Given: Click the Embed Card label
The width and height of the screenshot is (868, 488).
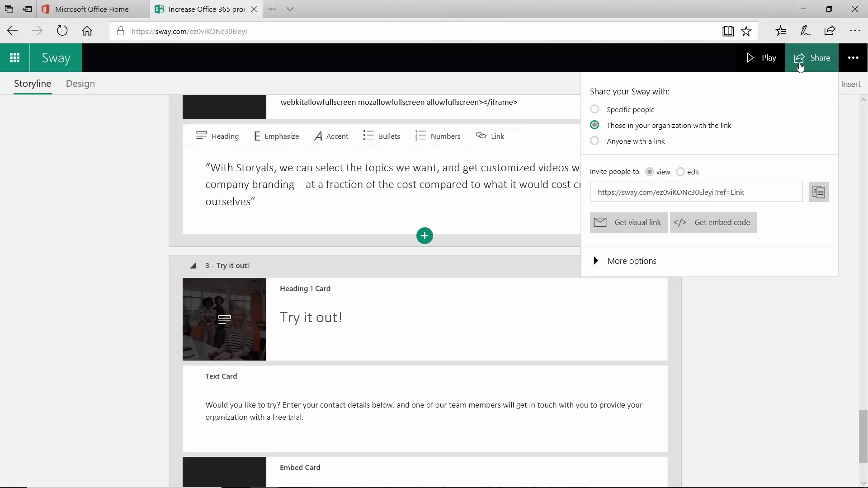Looking at the screenshot, I should point(300,467).
